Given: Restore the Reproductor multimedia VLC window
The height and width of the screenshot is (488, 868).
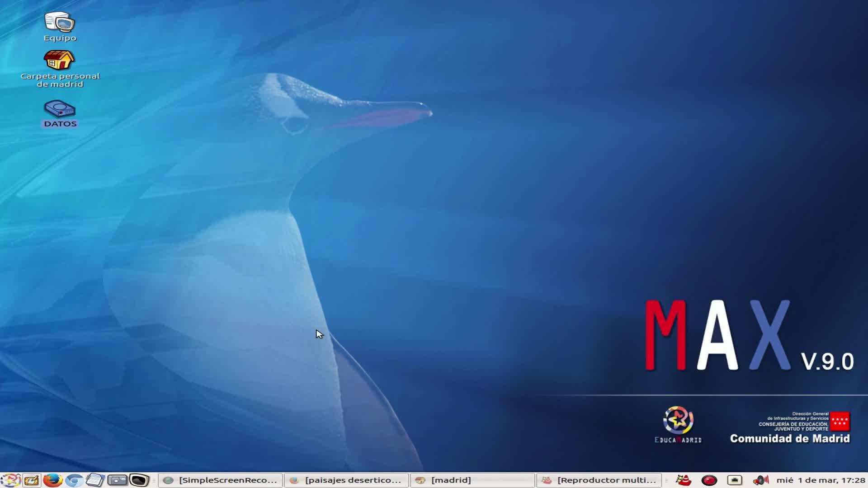Looking at the screenshot, I should point(599,480).
